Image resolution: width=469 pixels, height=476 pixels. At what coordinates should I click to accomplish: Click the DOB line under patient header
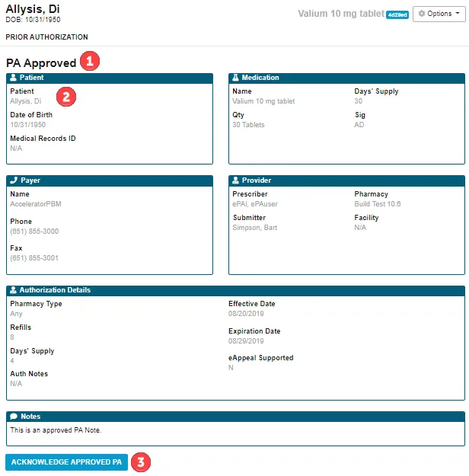click(33, 20)
